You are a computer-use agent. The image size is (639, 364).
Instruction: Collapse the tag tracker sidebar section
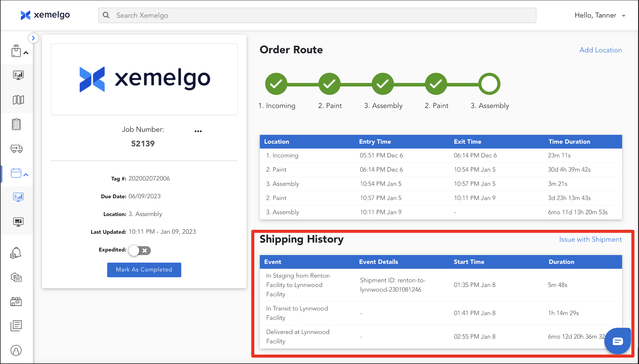click(26, 53)
